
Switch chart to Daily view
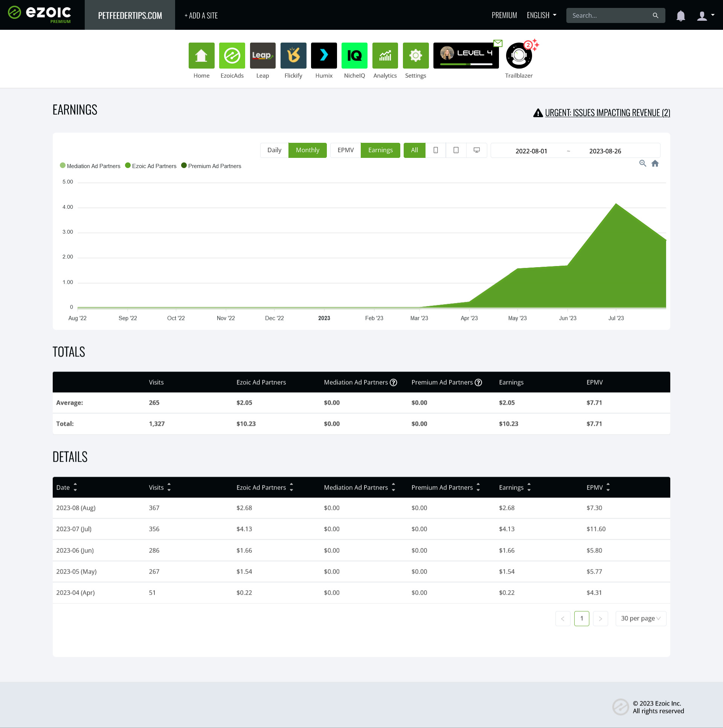point(275,150)
